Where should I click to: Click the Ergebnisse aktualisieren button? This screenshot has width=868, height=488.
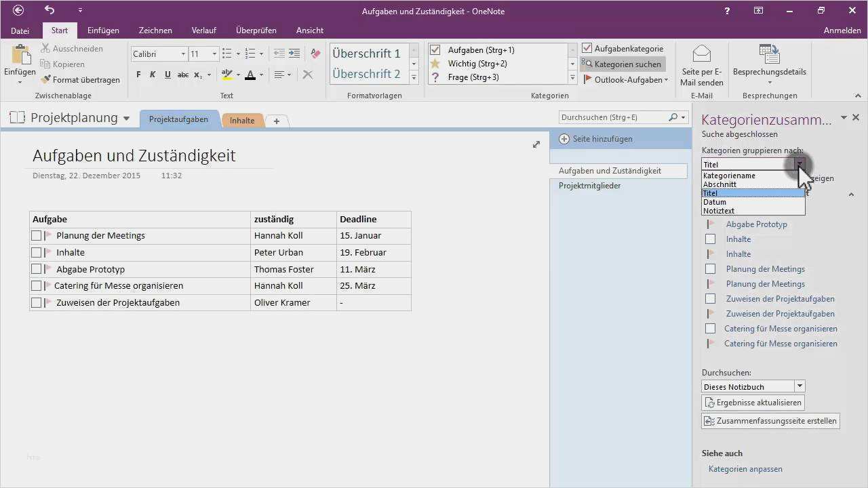point(753,403)
